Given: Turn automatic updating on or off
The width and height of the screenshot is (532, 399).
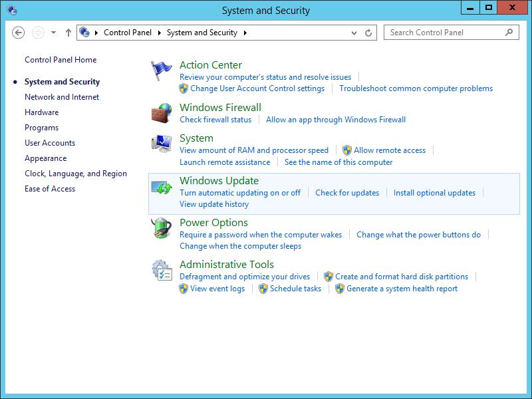Looking at the screenshot, I should coord(240,193).
